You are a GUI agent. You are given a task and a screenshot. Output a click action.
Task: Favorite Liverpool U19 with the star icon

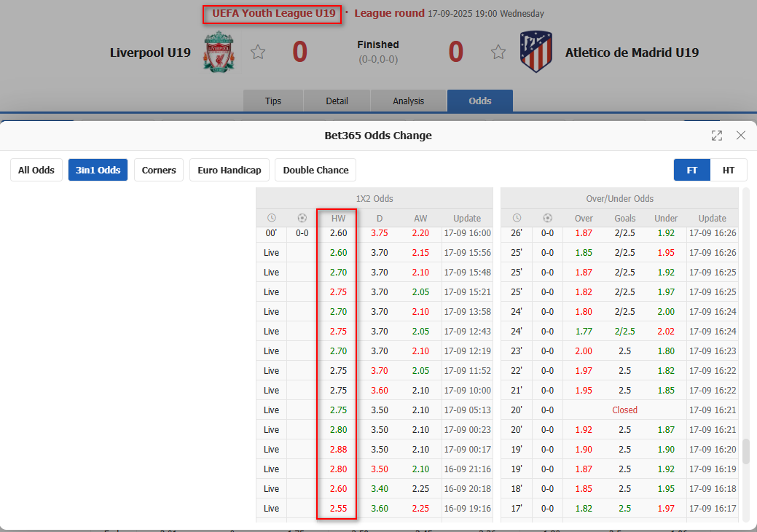click(257, 52)
